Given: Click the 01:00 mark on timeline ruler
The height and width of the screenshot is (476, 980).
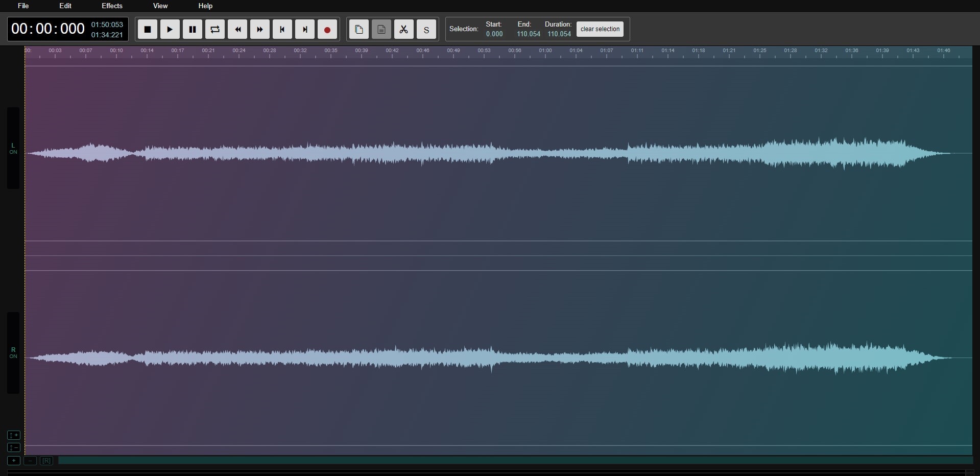Looking at the screenshot, I should click(545, 51).
